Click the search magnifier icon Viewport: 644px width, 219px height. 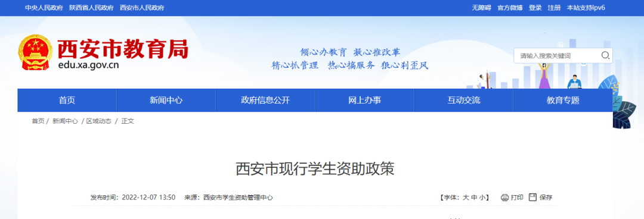[605, 56]
